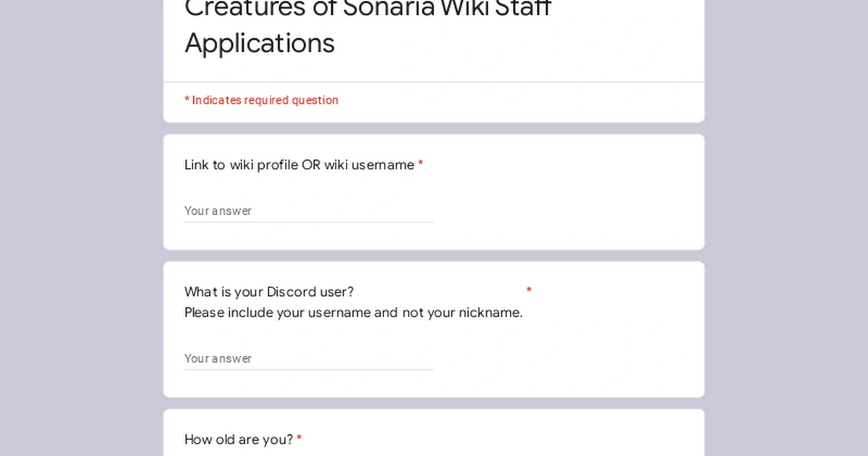The height and width of the screenshot is (456, 868).
Task: Click the underline below the Discord answer field
Action: coord(309,369)
